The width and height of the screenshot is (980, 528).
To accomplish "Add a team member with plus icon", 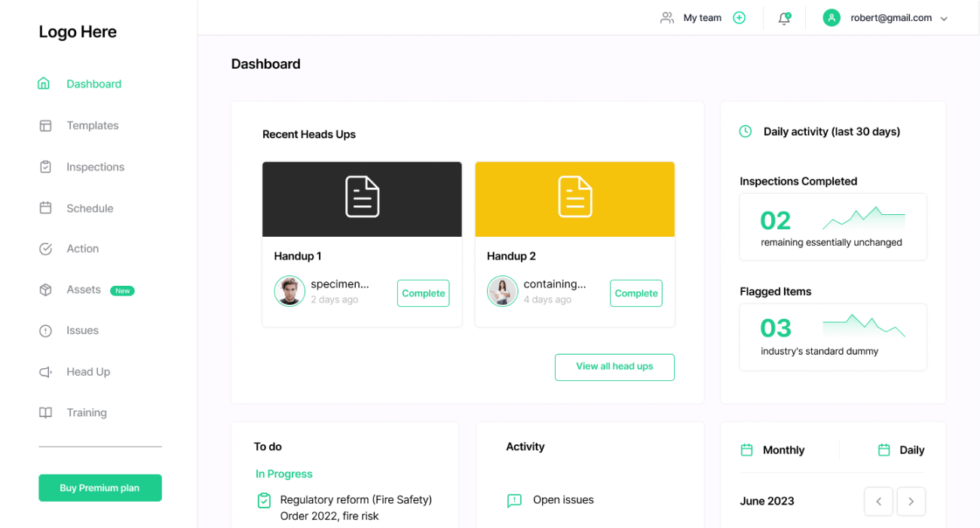I will 740,17.
